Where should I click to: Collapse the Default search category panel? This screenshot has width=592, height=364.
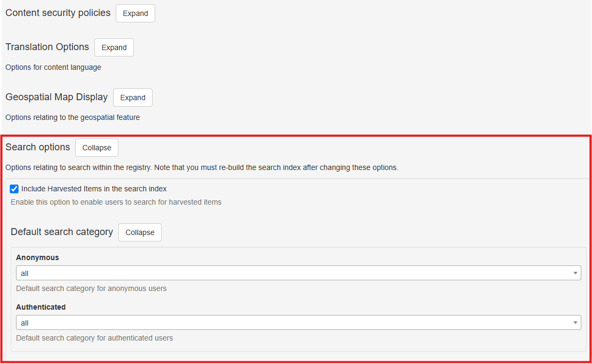[140, 232]
